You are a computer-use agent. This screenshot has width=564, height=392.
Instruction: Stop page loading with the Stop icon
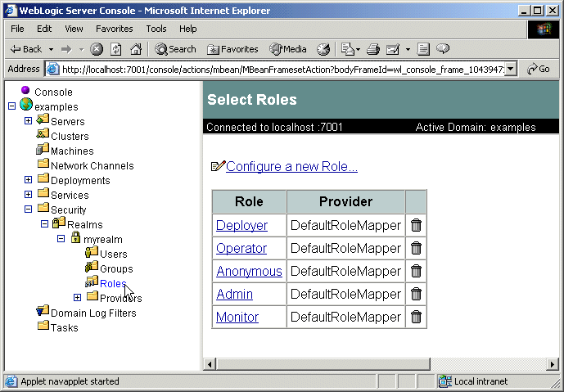pyautogui.click(x=97, y=49)
